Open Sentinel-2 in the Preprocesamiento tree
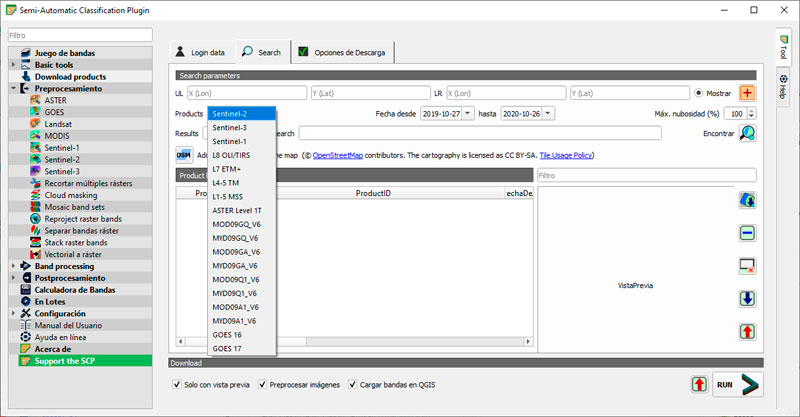This screenshot has width=800, height=417. [x=62, y=159]
